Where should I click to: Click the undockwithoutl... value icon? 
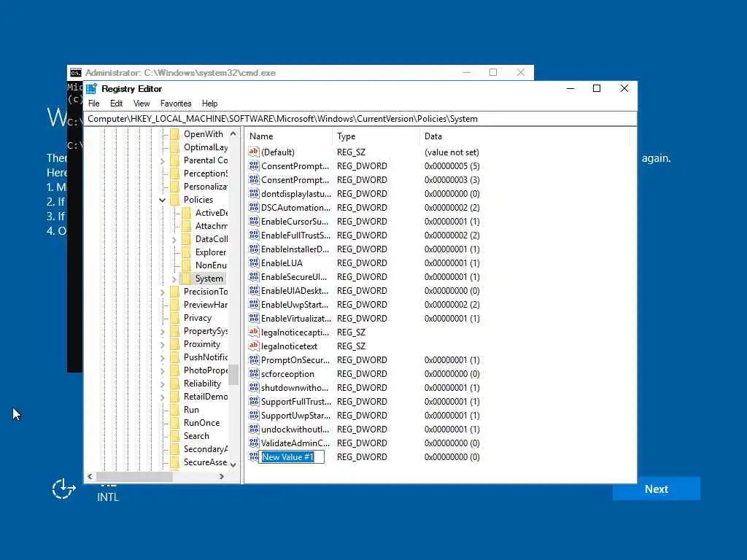point(253,429)
